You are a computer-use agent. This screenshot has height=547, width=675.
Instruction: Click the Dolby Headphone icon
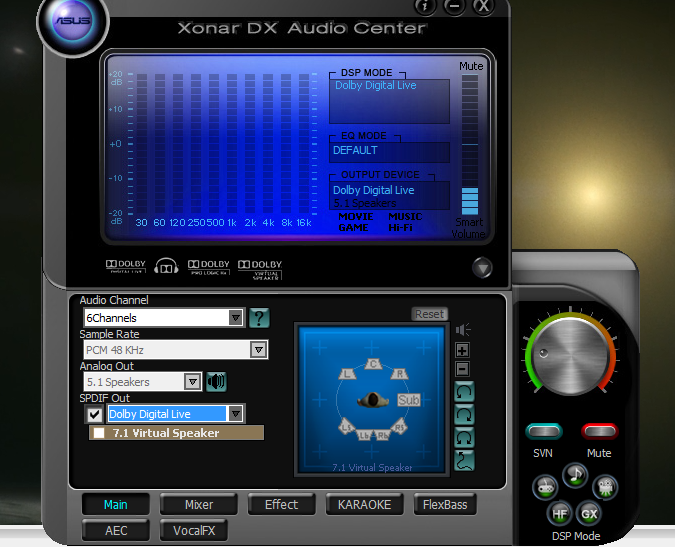(x=167, y=266)
